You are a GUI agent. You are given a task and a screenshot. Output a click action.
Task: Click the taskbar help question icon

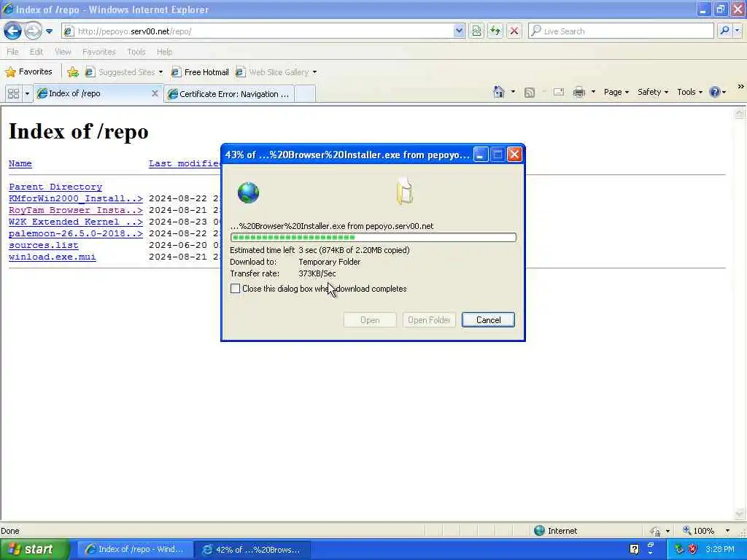(634, 549)
